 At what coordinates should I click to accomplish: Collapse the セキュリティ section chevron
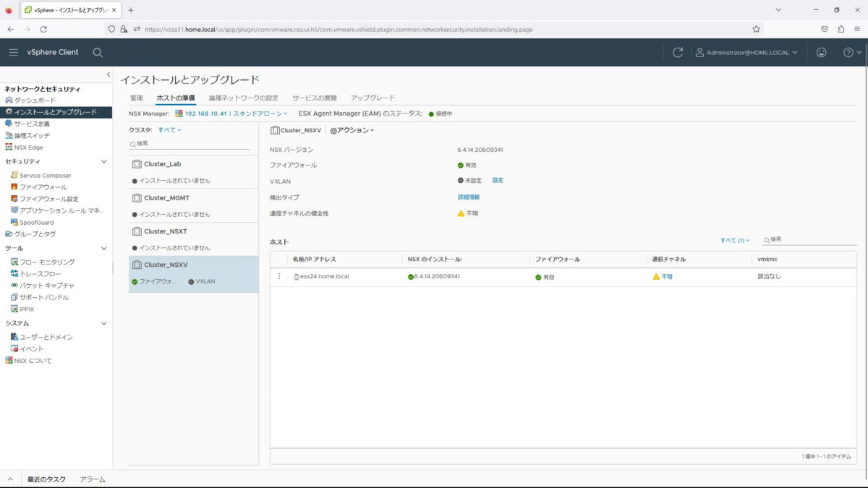(x=104, y=162)
